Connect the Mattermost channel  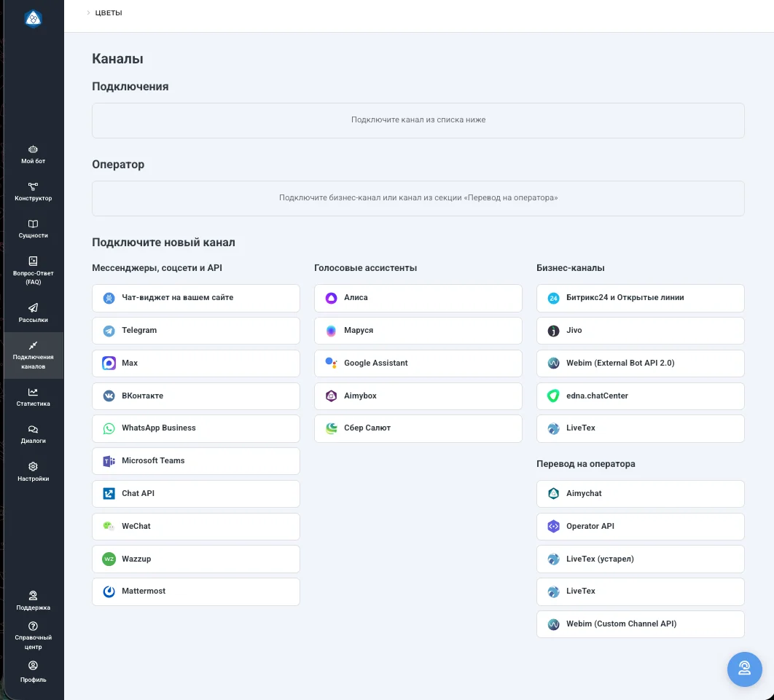(x=196, y=591)
